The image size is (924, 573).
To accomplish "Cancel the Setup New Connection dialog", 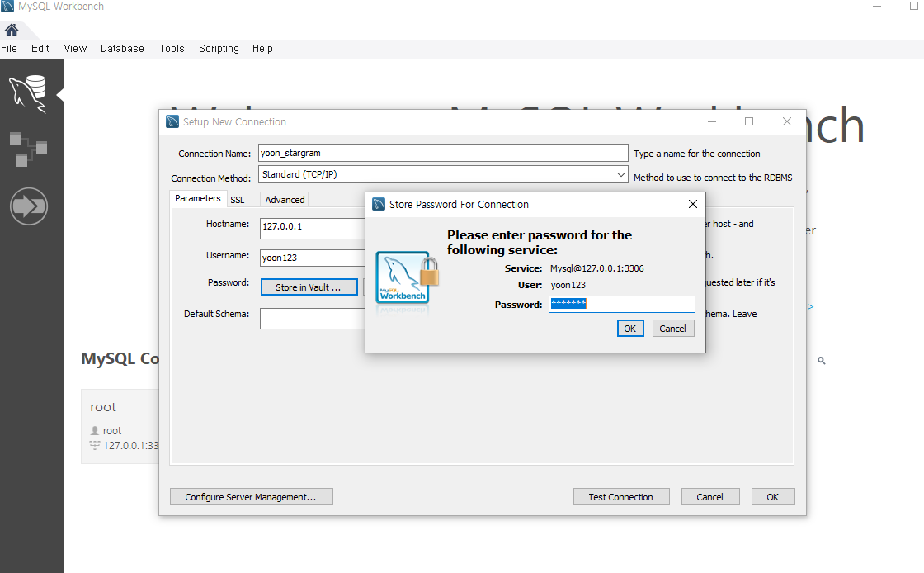I will coord(710,497).
